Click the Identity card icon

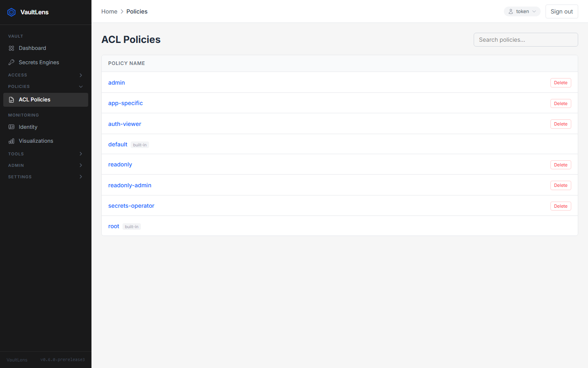[x=11, y=127]
